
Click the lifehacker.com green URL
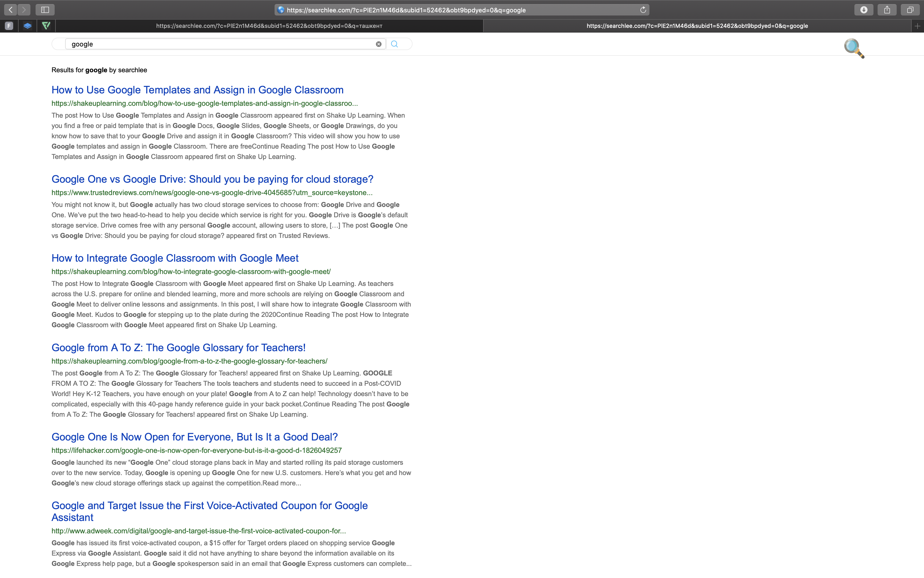pyautogui.click(x=197, y=450)
